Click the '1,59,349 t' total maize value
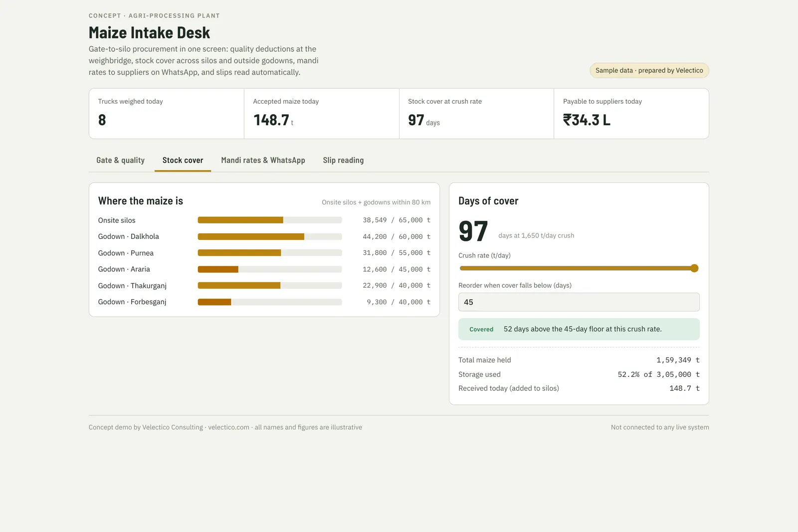This screenshot has height=532, width=798. point(678,360)
